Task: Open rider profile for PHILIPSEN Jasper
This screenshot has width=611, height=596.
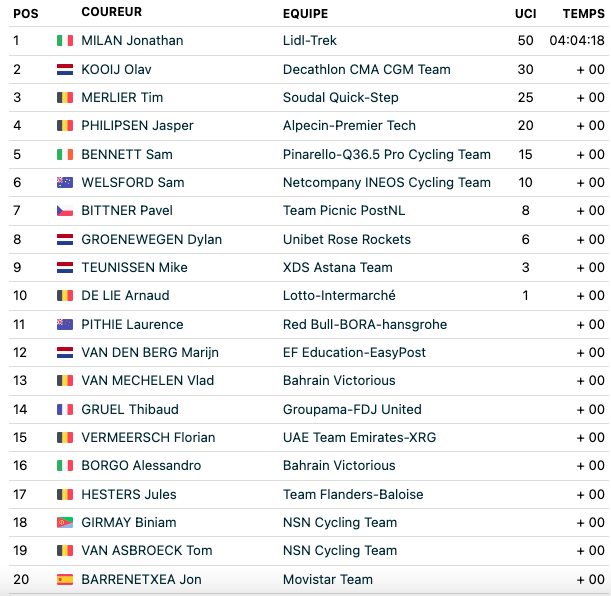Action: tap(137, 125)
